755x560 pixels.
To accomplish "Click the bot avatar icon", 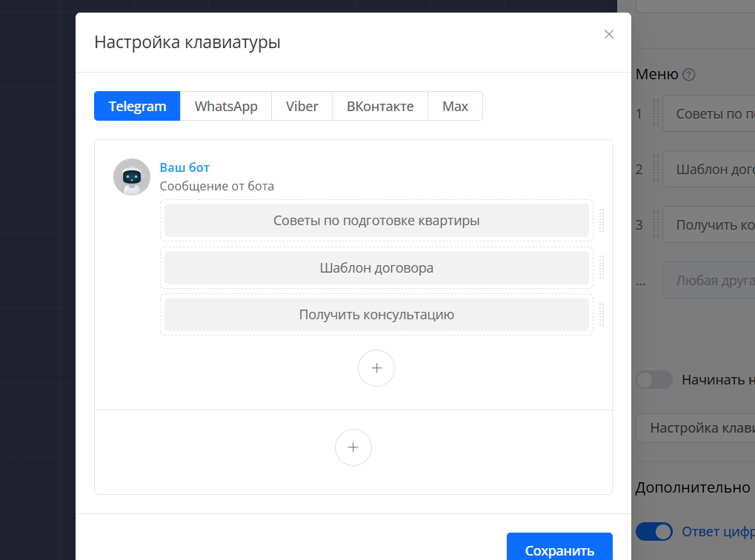I will pyautogui.click(x=132, y=177).
